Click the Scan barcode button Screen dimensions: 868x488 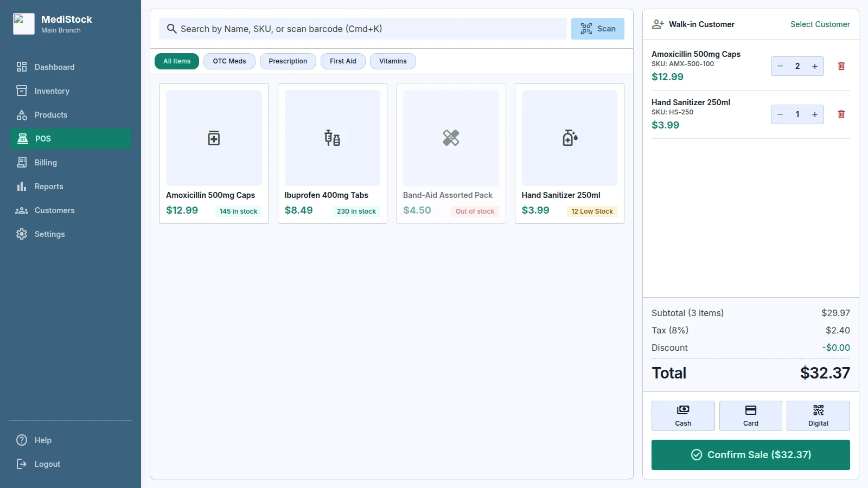point(598,29)
